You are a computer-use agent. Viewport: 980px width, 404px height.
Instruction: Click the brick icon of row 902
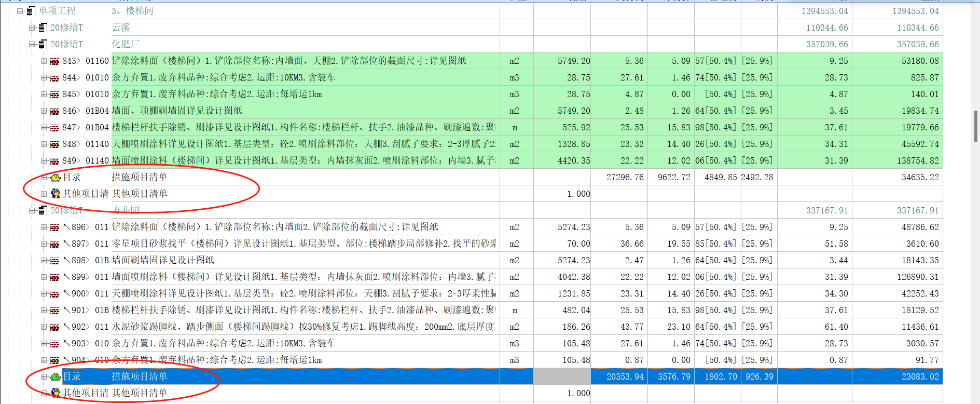pyautogui.click(x=54, y=327)
